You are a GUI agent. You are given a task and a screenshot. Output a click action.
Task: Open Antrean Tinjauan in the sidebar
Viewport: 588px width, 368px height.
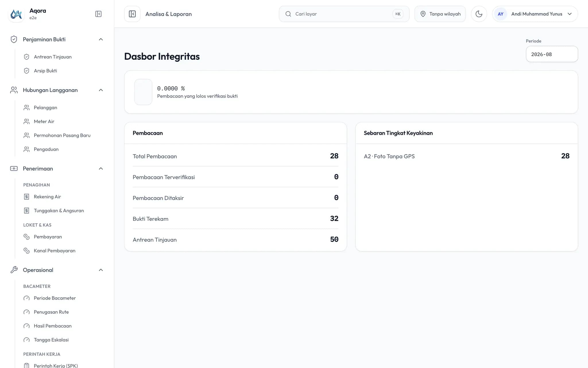coord(53,57)
